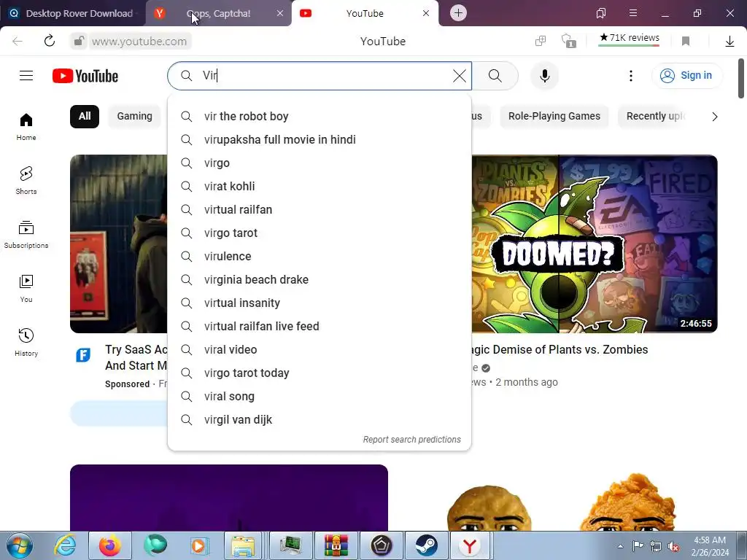Choose suggestion 'virgo tarot'
This screenshot has width=747, height=560.
[320, 233]
